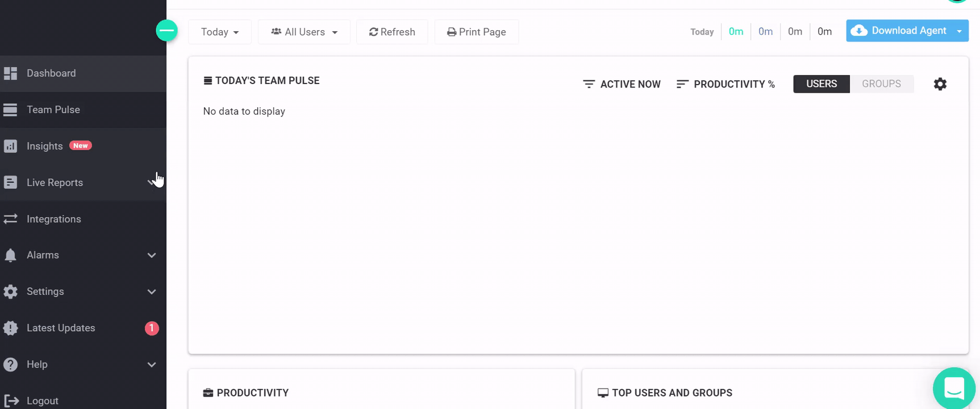Viewport: 980px width, 409px height.
Task: Click the Today's Team Pulse list icon
Action: (208, 81)
